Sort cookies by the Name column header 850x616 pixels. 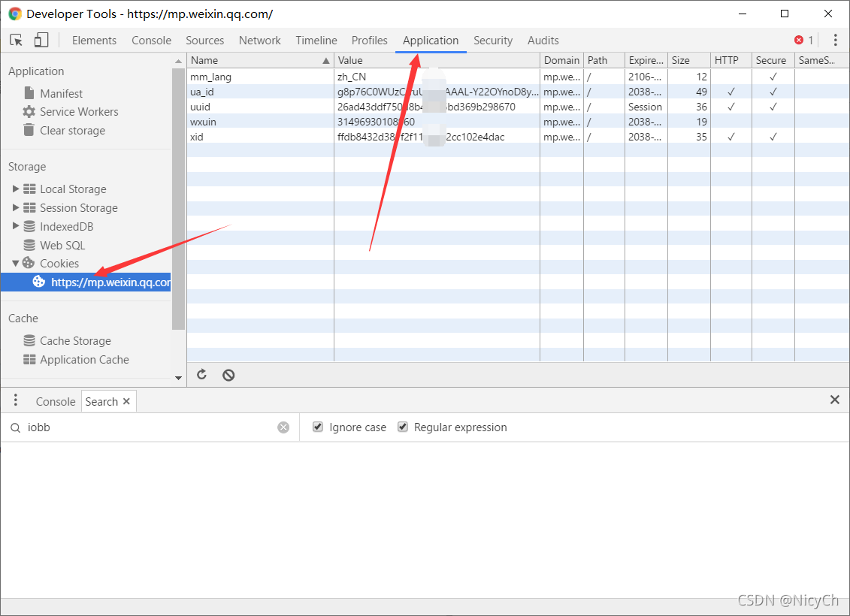pos(260,60)
